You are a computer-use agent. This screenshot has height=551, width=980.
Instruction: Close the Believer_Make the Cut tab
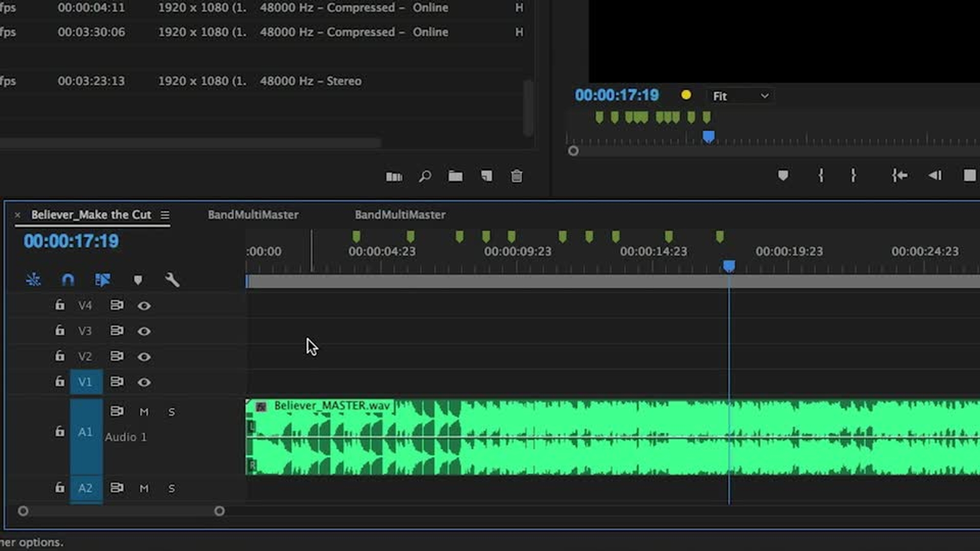[17, 215]
